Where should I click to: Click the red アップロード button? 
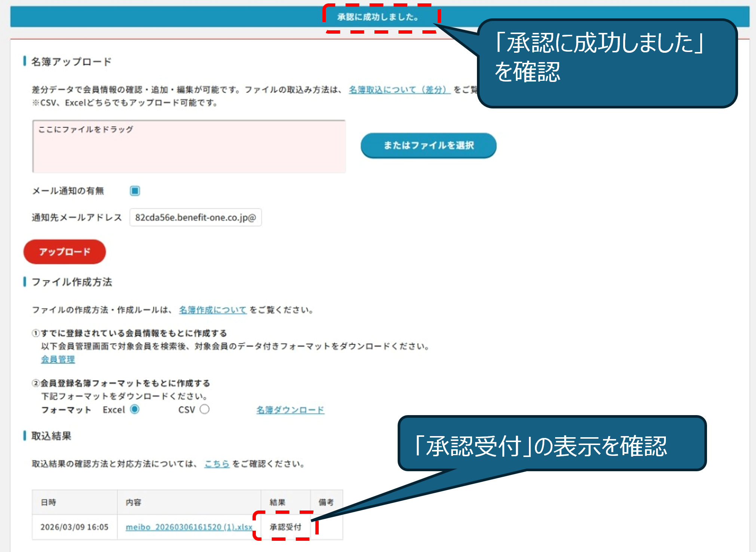tap(64, 252)
